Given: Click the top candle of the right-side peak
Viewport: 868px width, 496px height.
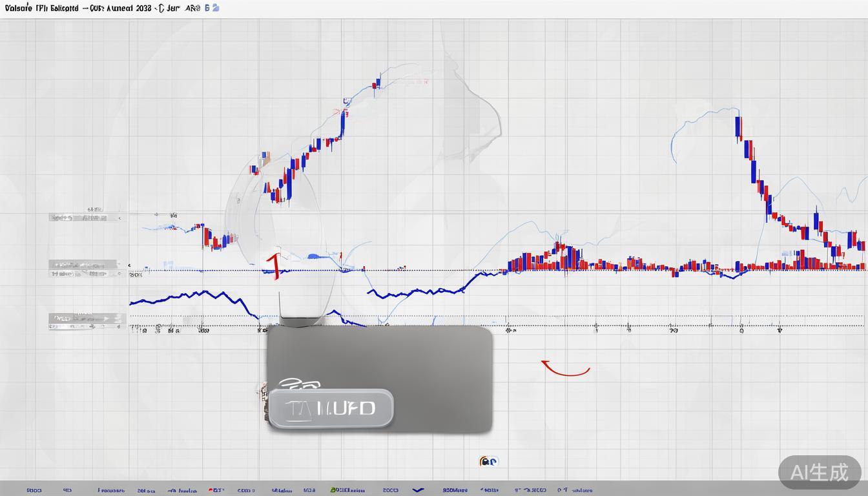Looking at the screenshot, I should [738, 126].
